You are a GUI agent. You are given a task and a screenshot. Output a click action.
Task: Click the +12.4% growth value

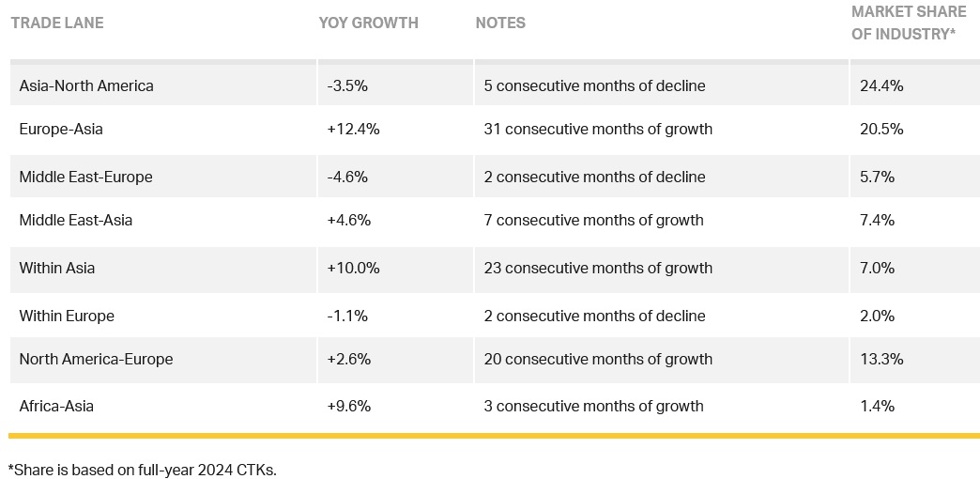click(353, 129)
